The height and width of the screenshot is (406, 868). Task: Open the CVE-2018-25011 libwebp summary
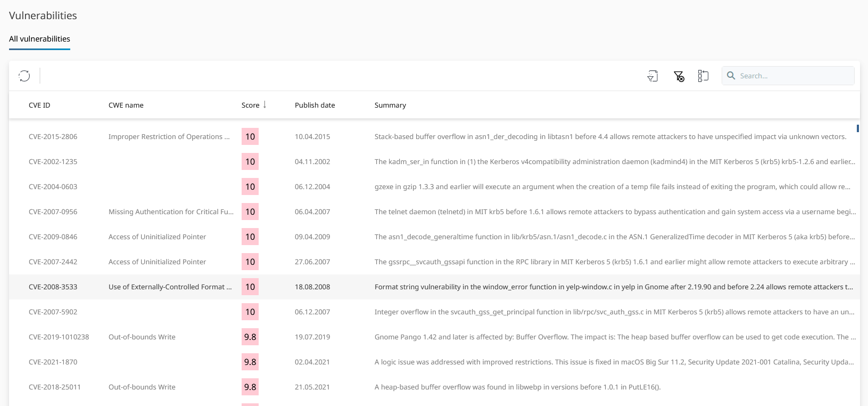(517, 387)
